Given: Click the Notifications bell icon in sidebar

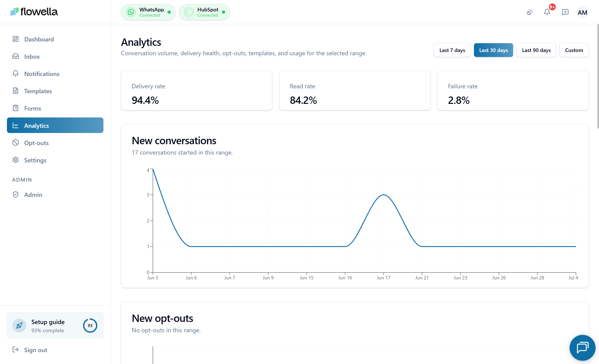Looking at the screenshot, I should click(16, 74).
